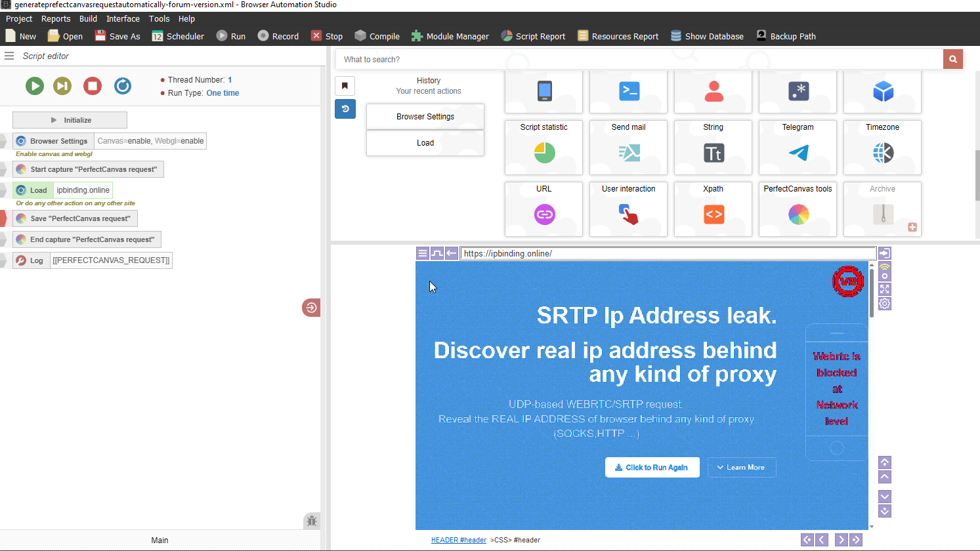Open the Reports menu

[56, 18]
